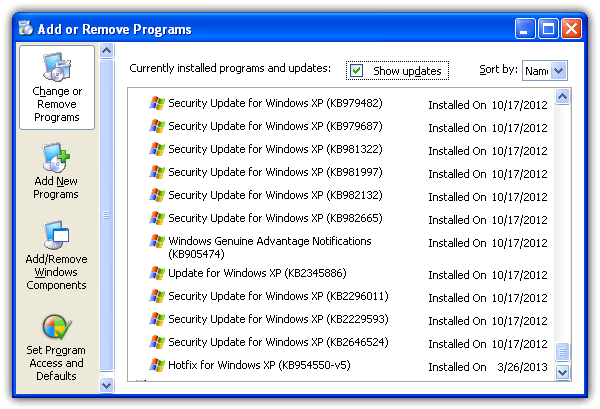Maximize the Add or Remove Programs window
Image resolution: width=600 pixels, height=409 pixels.
pyautogui.click(x=548, y=29)
